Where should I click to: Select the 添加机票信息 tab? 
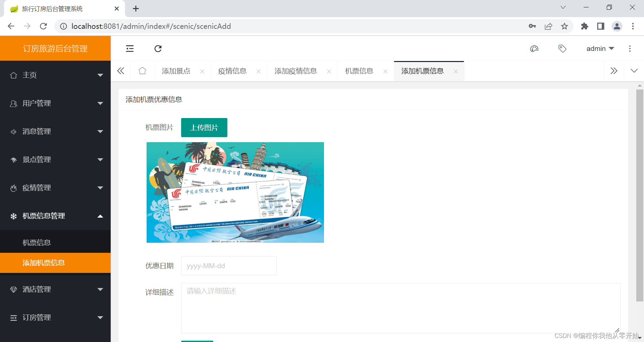tap(422, 71)
